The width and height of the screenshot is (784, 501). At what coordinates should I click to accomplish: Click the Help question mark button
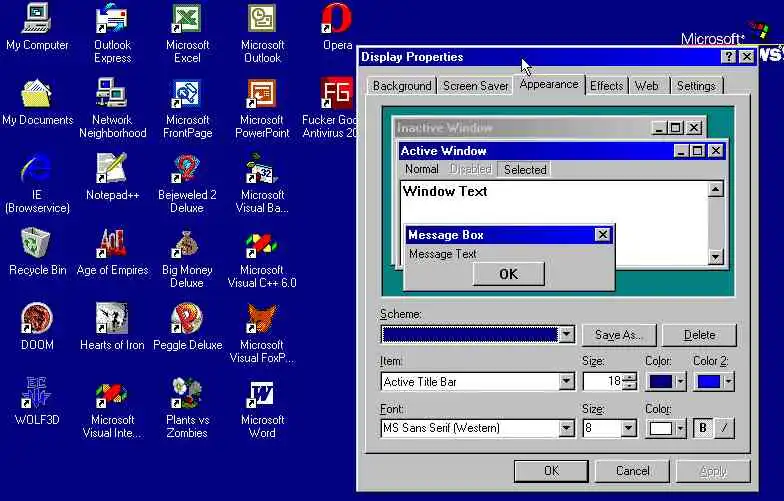tap(728, 56)
